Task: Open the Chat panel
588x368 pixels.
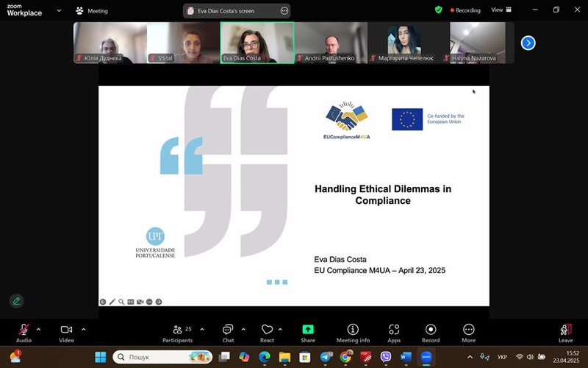Action: 228,333
